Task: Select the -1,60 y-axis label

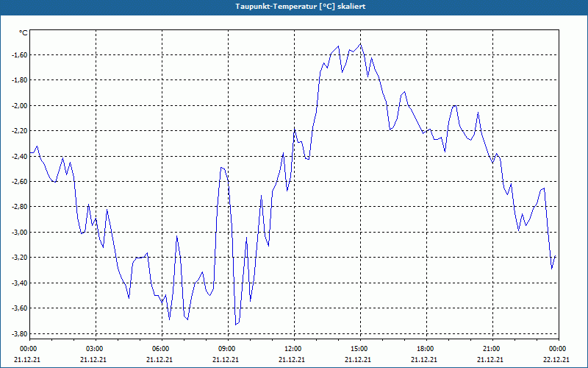Action: tap(20, 54)
